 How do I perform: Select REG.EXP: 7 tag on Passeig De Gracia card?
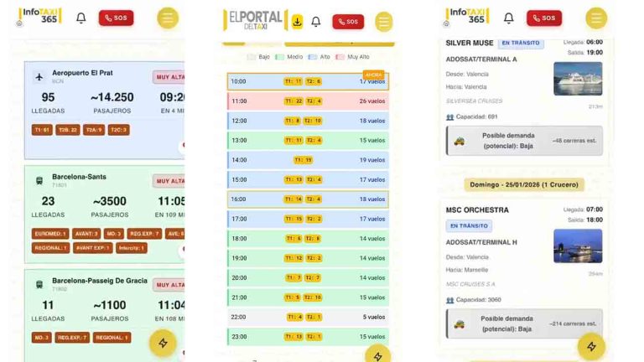(72, 338)
